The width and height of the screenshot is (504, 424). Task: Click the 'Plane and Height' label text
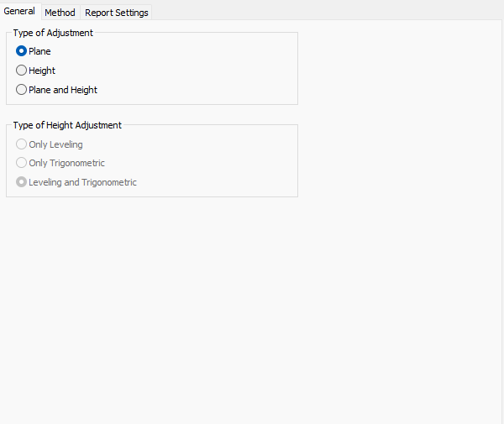coord(63,90)
